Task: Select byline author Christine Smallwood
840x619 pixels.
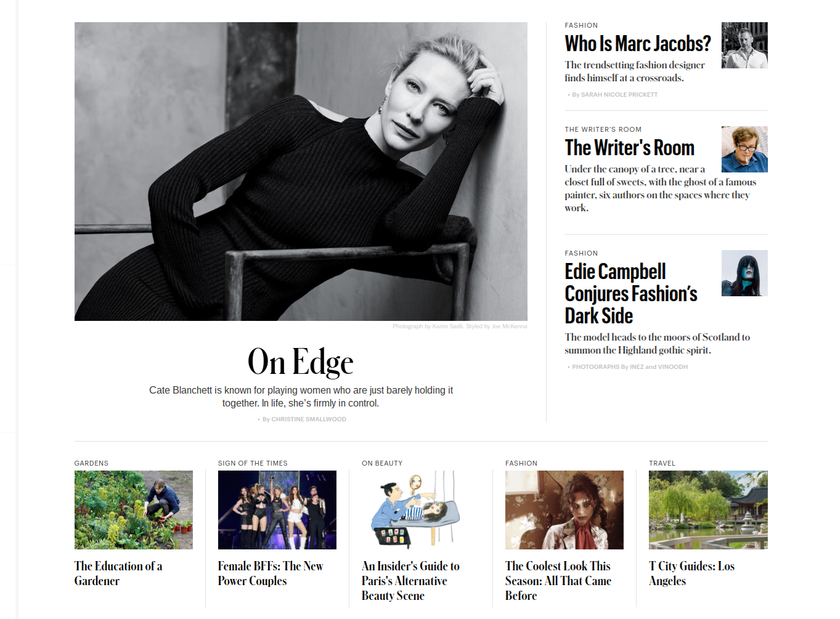Action: pyautogui.click(x=309, y=419)
